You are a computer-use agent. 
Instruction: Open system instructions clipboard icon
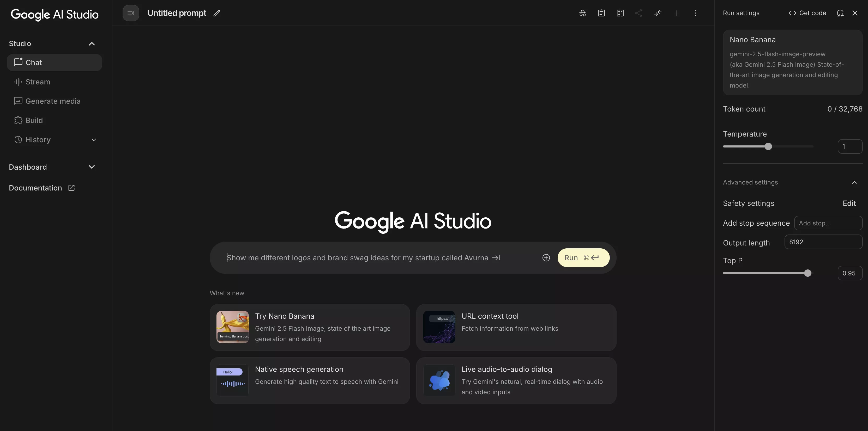[601, 13]
